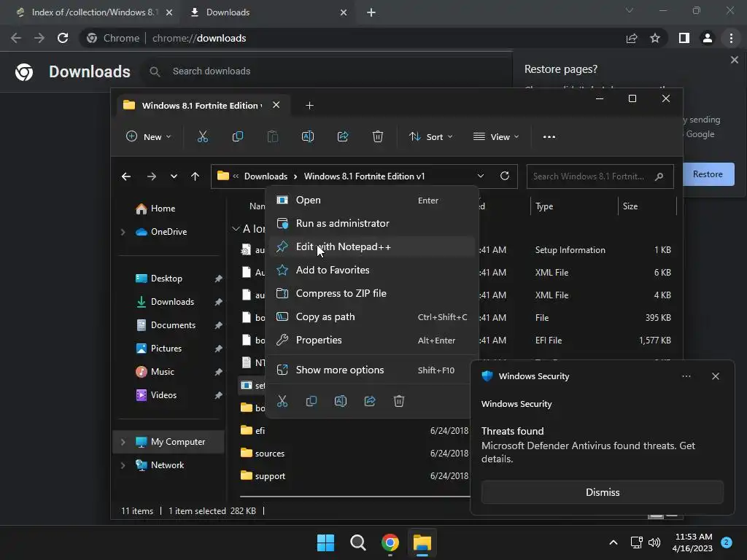Go back in File Explorer
Image resolution: width=747 pixels, height=560 pixels.
point(125,176)
